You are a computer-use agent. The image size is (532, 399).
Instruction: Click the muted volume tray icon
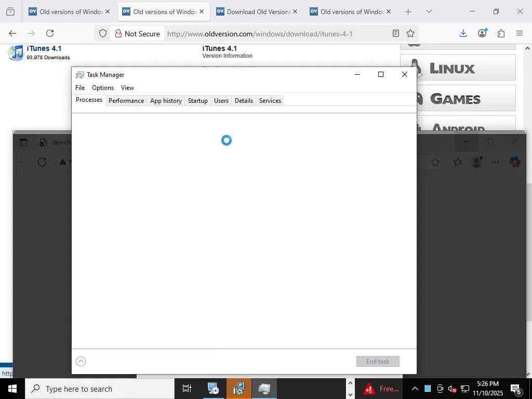point(452,389)
